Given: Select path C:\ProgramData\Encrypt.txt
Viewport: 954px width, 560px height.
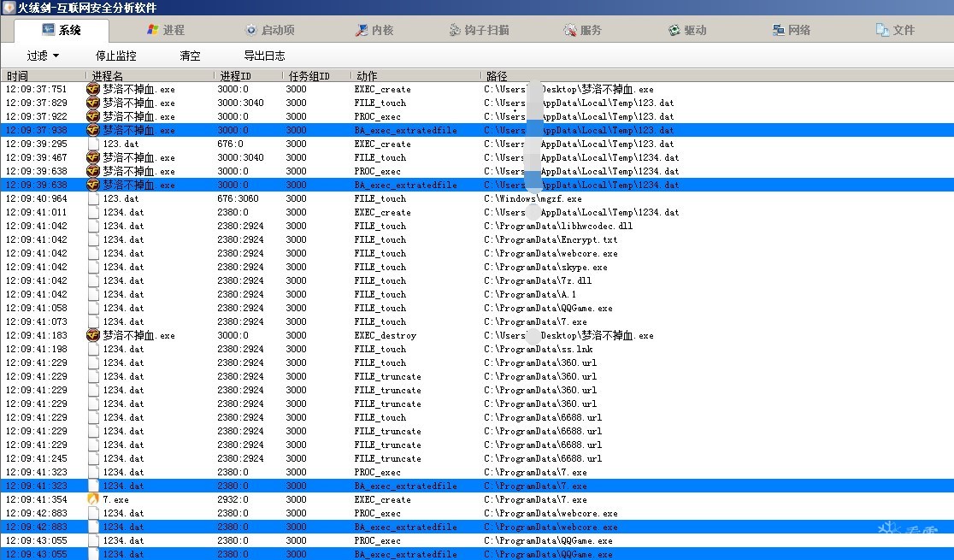Looking at the screenshot, I should [x=551, y=240].
